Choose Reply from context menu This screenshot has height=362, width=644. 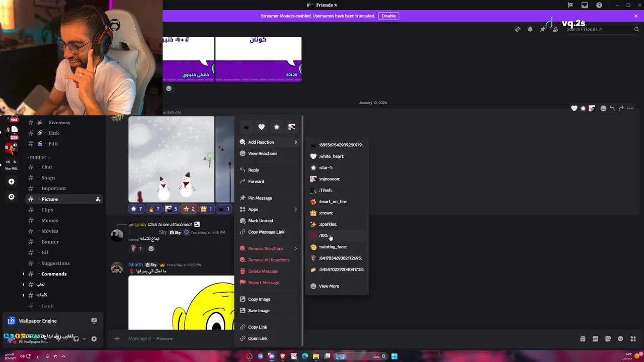pos(269,170)
